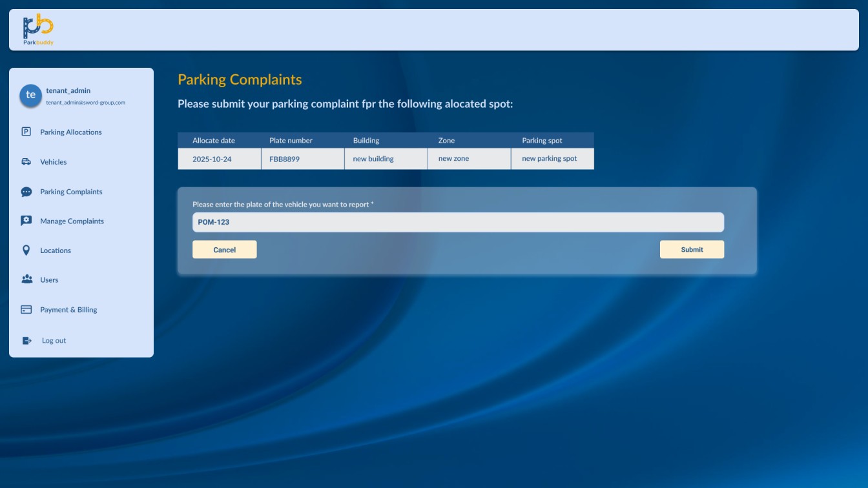Click the Manage Complaints message icon

tap(26, 221)
